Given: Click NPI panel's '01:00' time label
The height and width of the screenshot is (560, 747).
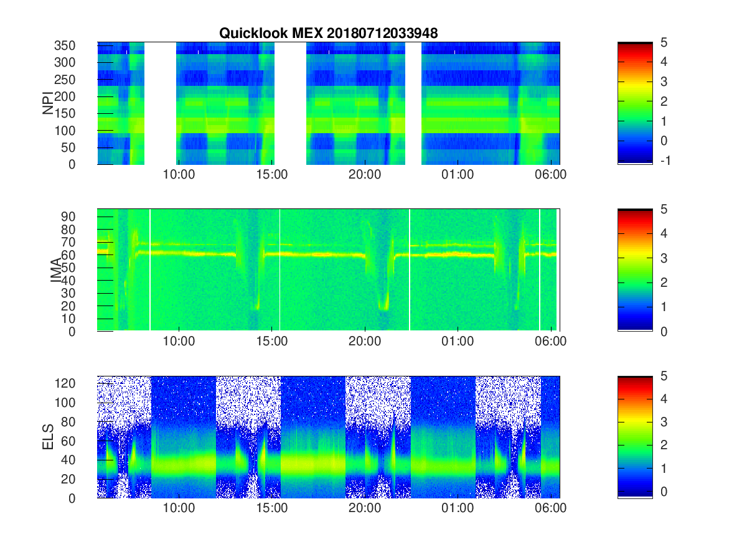Looking at the screenshot, I should [458, 175].
